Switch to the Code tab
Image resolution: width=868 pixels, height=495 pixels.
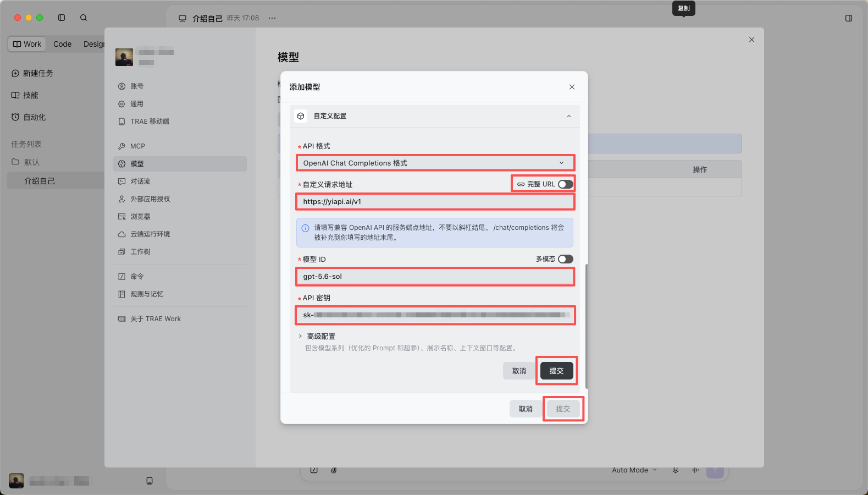pyautogui.click(x=63, y=44)
